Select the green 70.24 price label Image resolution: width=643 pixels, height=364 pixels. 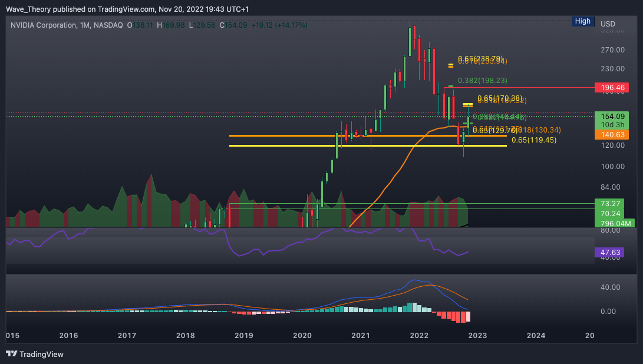[609, 213]
